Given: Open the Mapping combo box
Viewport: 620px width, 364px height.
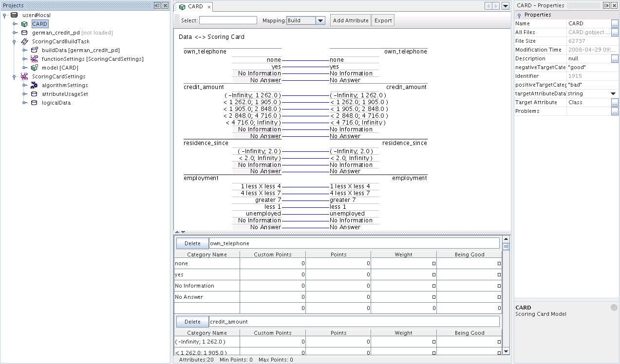Looking at the screenshot, I should click(x=320, y=20).
